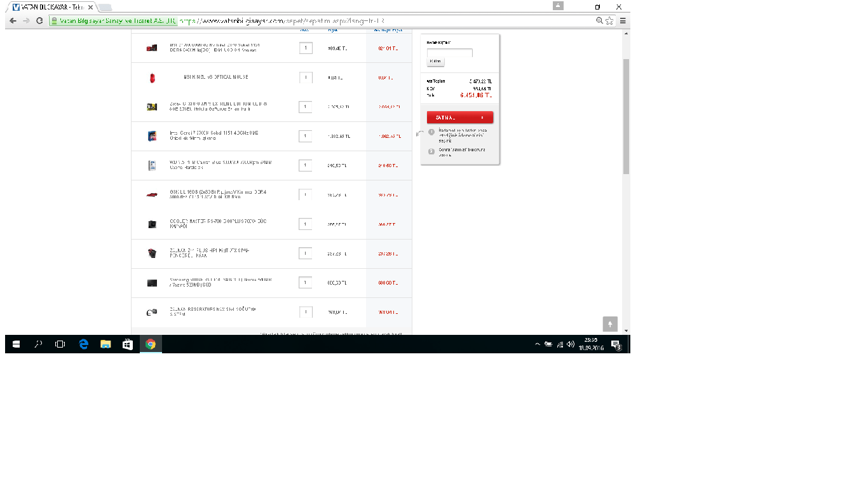Screen dimensions: 868x488
Task: Open the ZALMAN RESERATOR cooling system link
Action: coord(212,312)
